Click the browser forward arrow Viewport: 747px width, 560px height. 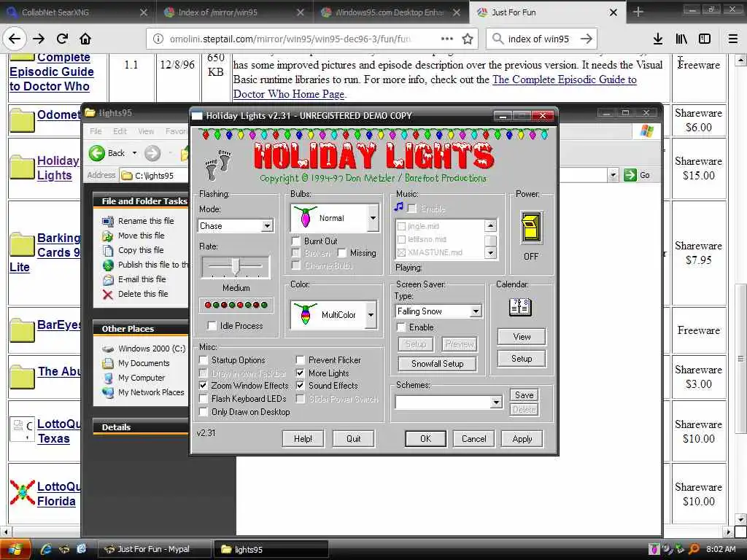[39, 39]
